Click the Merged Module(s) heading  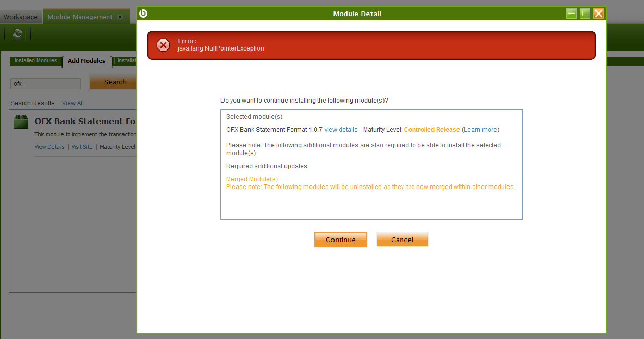[x=253, y=179]
